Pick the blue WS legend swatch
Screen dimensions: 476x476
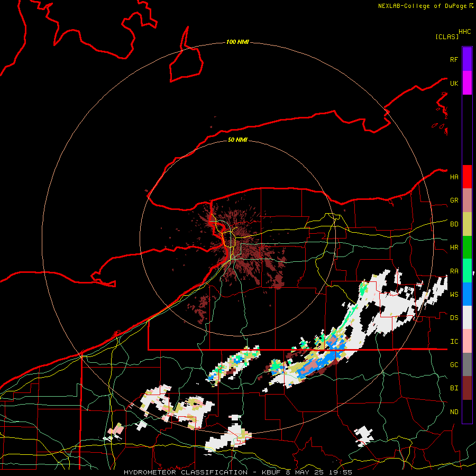coord(467,294)
